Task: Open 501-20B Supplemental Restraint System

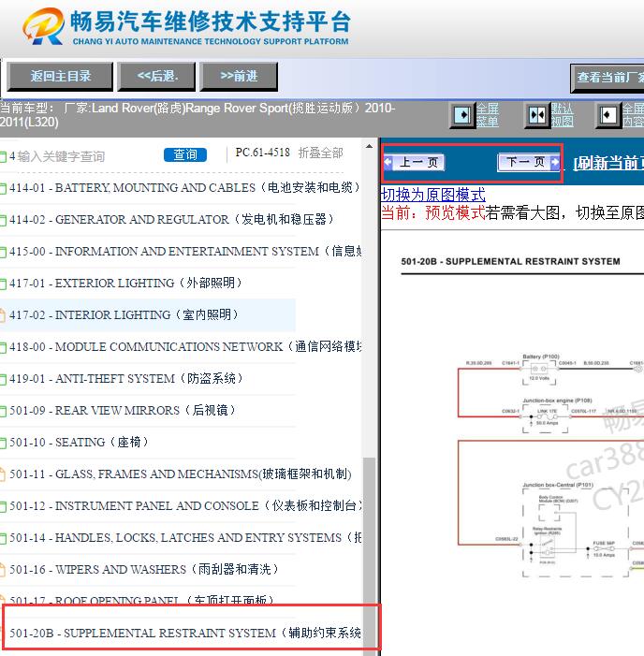Action: (x=185, y=633)
